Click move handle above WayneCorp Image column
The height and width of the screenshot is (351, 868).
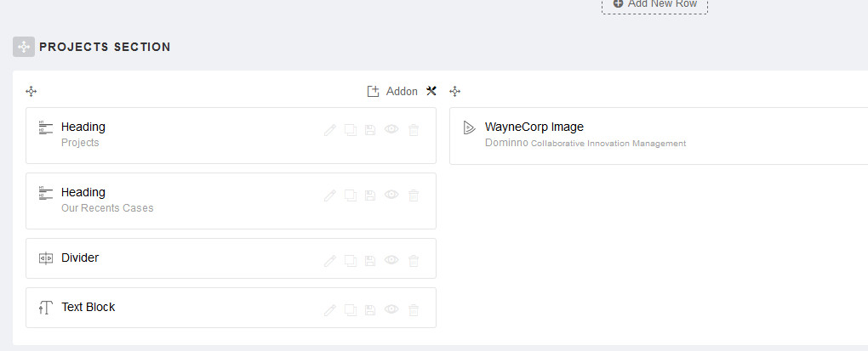pos(455,91)
